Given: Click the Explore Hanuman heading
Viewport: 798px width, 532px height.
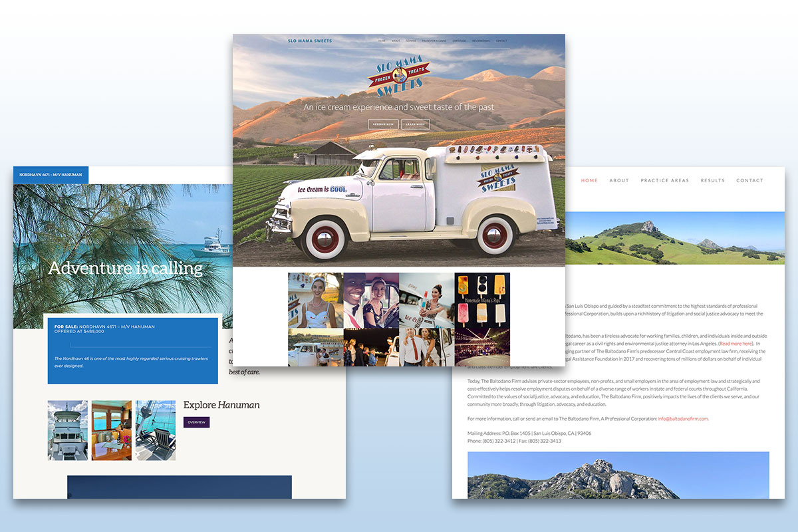Looking at the screenshot, I should 221,404.
